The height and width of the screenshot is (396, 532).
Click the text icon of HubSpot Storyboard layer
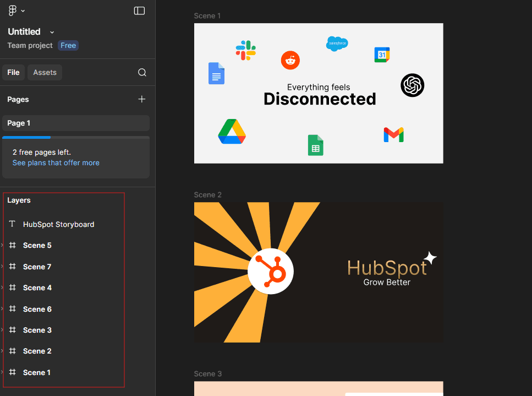12,224
